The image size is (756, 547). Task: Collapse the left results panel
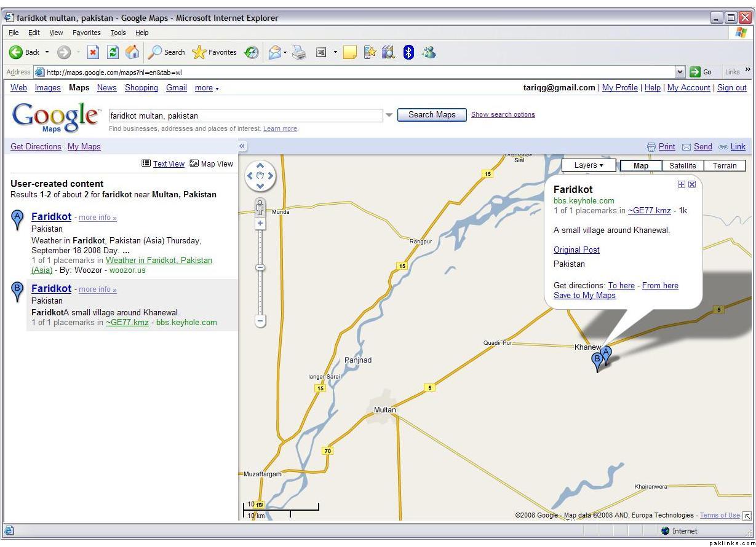[x=242, y=146]
